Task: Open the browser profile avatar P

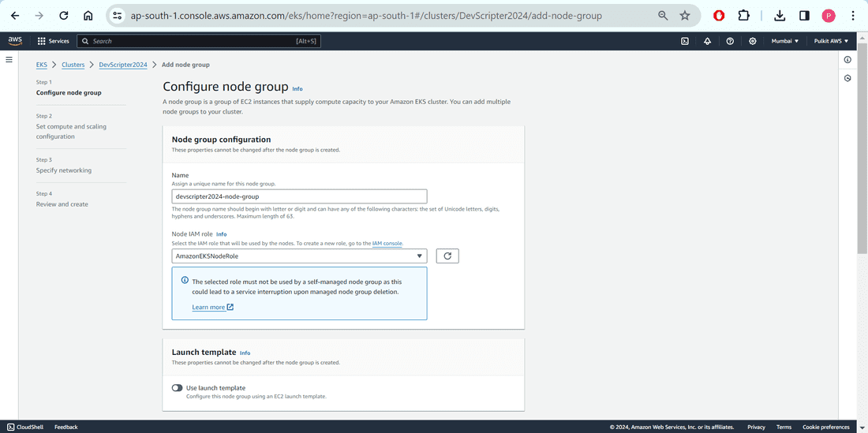Action: (829, 16)
